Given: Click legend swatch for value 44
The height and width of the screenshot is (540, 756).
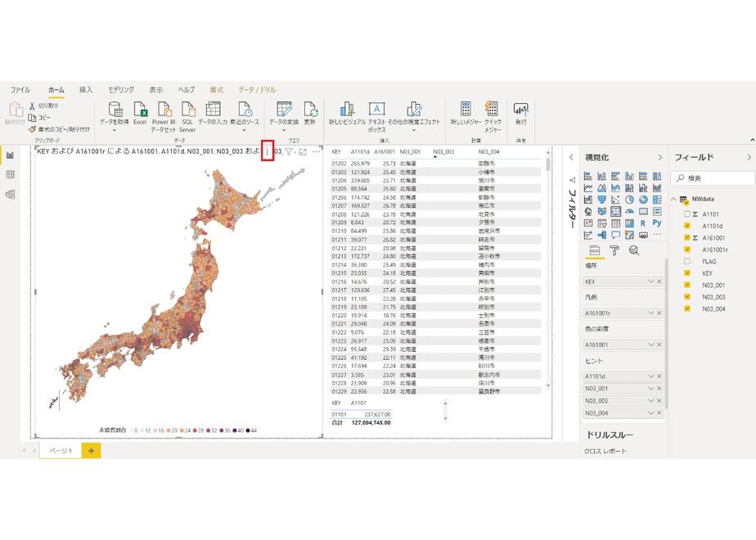Looking at the screenshot, I should point(248,430).
